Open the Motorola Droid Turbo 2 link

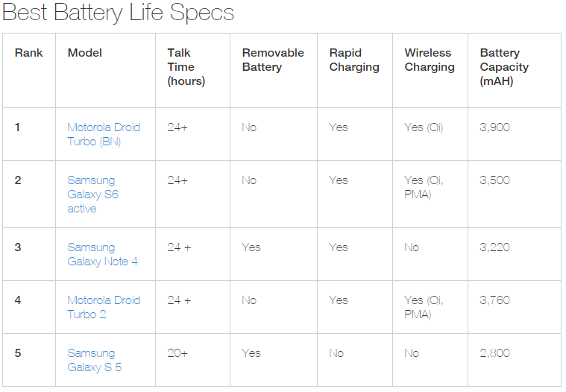[x=104, y=307]
